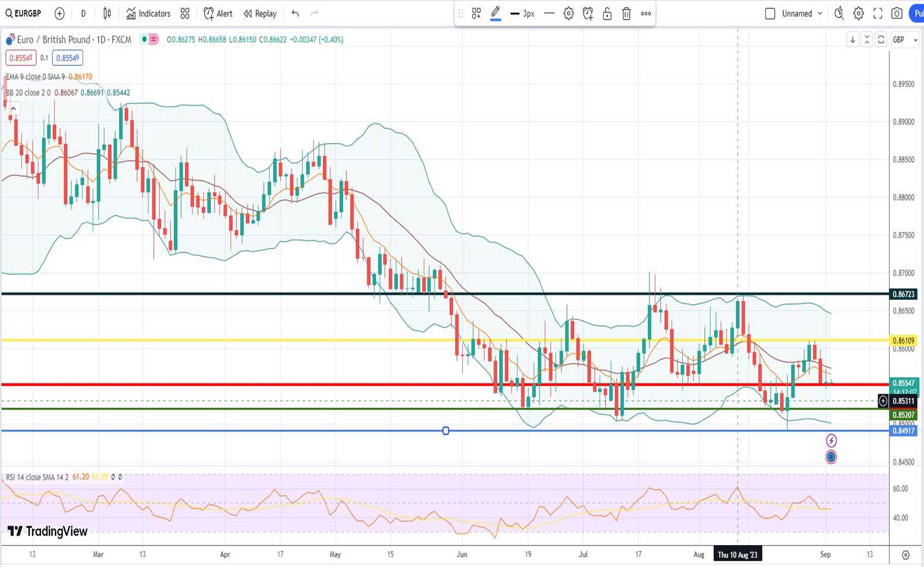
Task: Open the candlestick chart style selector
Action: [107, 13]
